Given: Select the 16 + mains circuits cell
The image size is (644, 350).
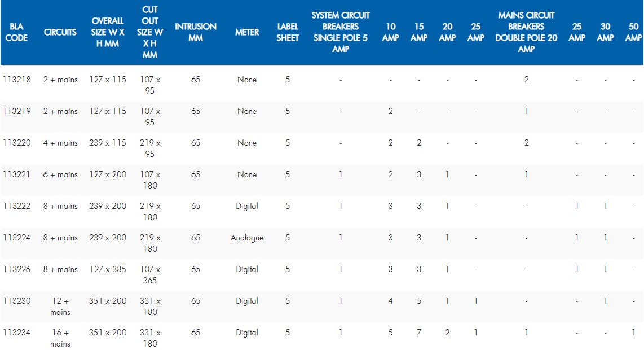Looking at the screenshot, I should pyautogui.click(x=60, y=338).
